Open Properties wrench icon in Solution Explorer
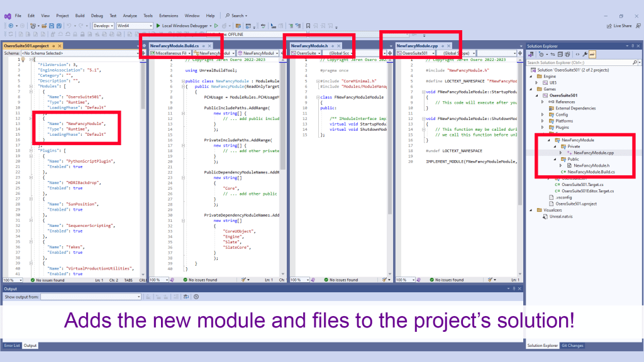 pyautogui.click(x=586, y=54)
